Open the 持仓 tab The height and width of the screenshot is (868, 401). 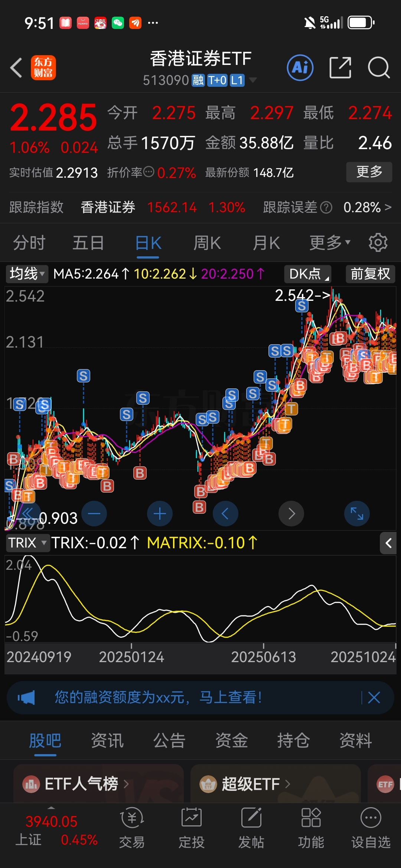coord(294,741)
